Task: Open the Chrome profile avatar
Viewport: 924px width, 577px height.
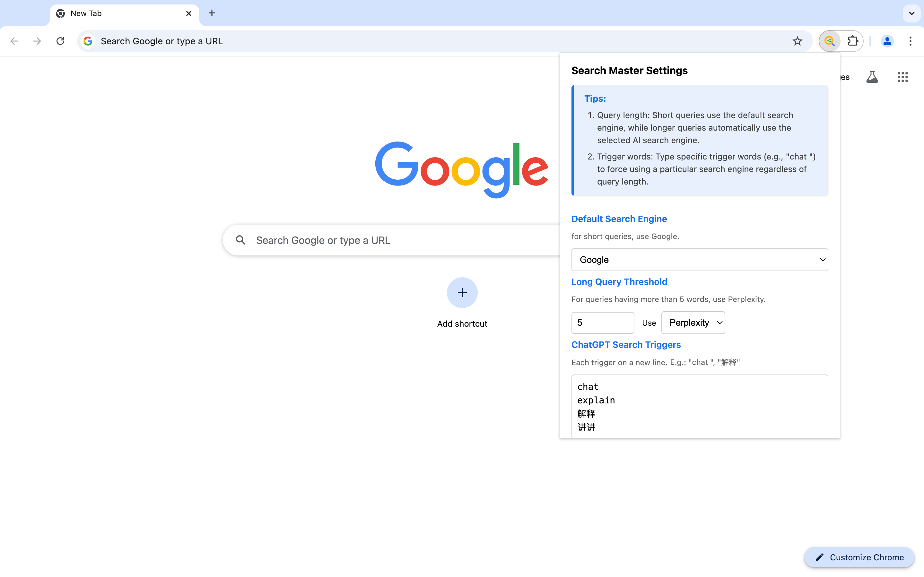Action: 887,41
